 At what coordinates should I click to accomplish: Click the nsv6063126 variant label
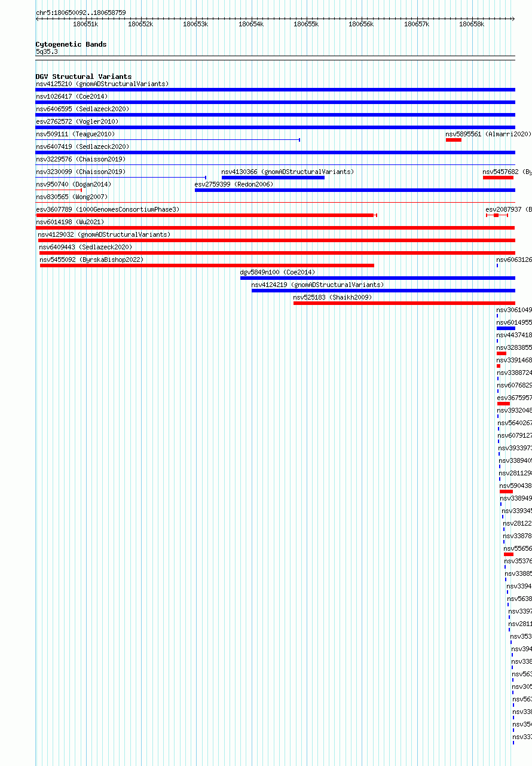514,260
